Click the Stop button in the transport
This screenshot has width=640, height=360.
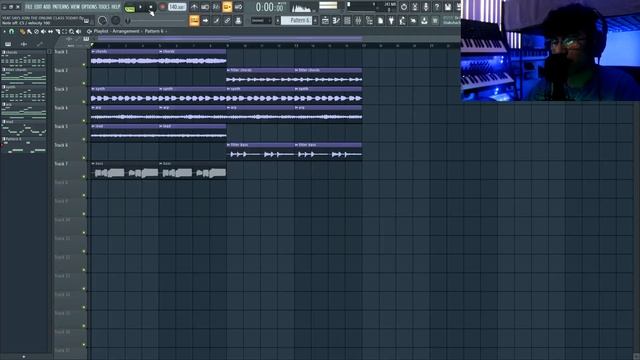[151, 7]
